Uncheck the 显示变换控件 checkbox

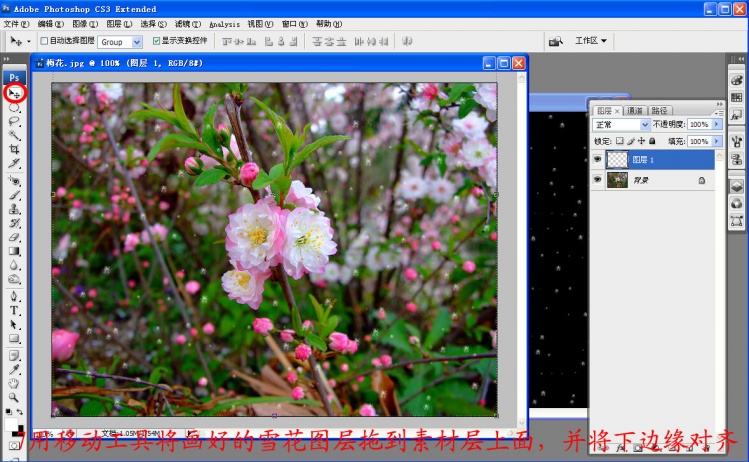pyautogui.click(x=155, y=41)
